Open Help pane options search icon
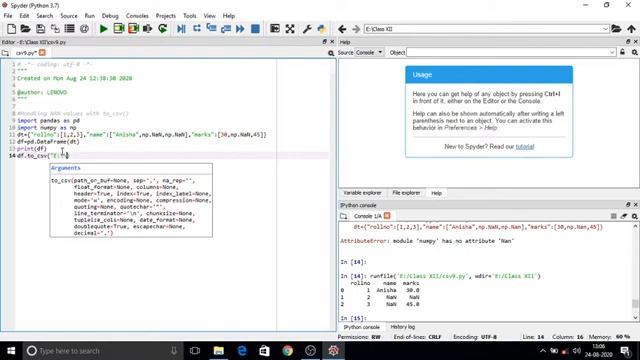The image size is (640, 360). point(635,52)
